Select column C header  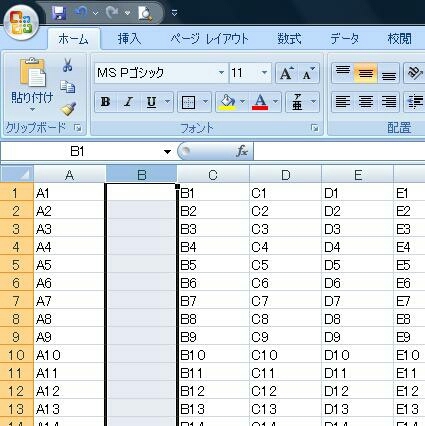click(x=213, y=174)
